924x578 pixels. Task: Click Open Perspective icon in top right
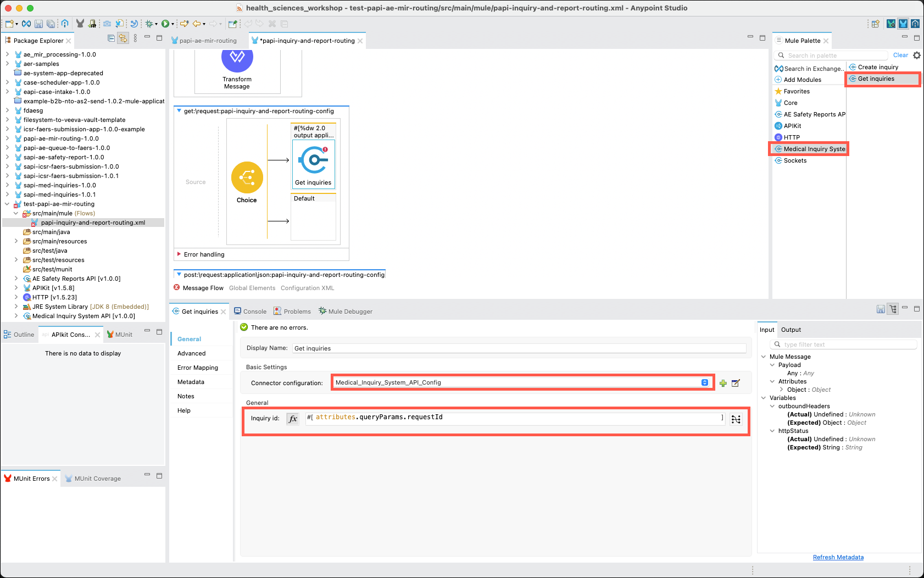(x=876, y=24)
